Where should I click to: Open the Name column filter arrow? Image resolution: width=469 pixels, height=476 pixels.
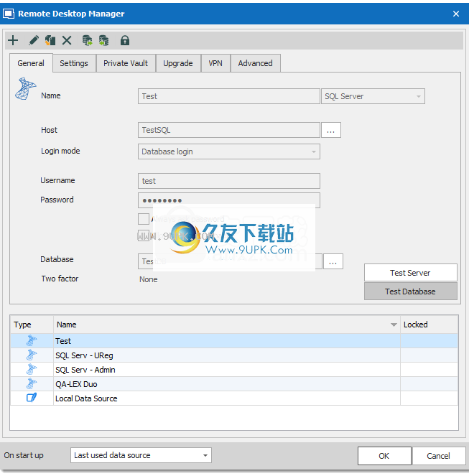coord(394,325)
